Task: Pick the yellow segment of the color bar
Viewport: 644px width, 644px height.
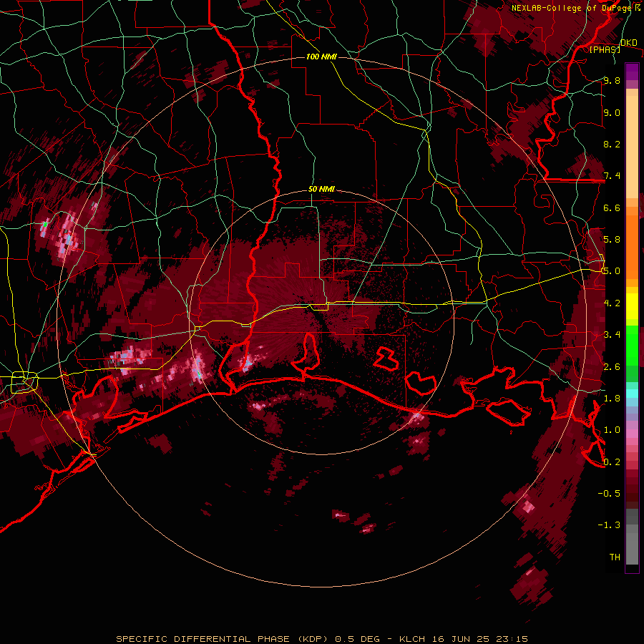Action: tap(632, 306)
